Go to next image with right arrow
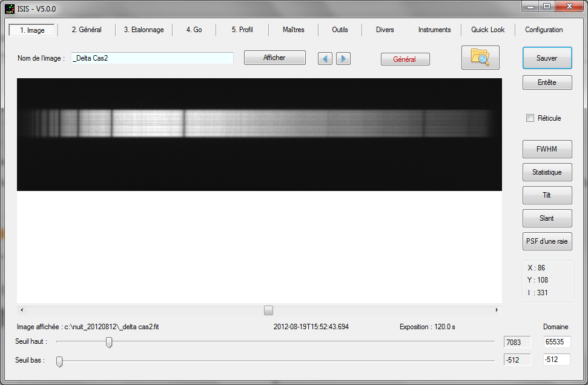The width and height of the screenshot is (588, 385). pos(343,59)
